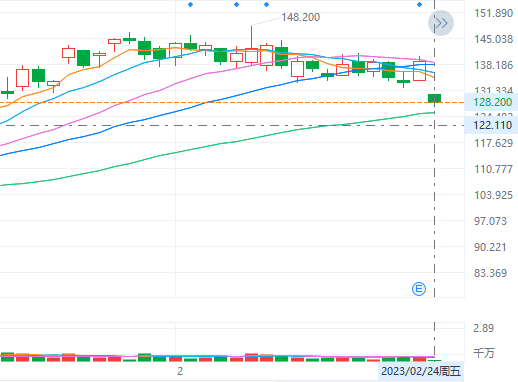Viewport: 518px width, 382px height.
Task: Click the 103.925 price axis label
Action: [493, 195]
